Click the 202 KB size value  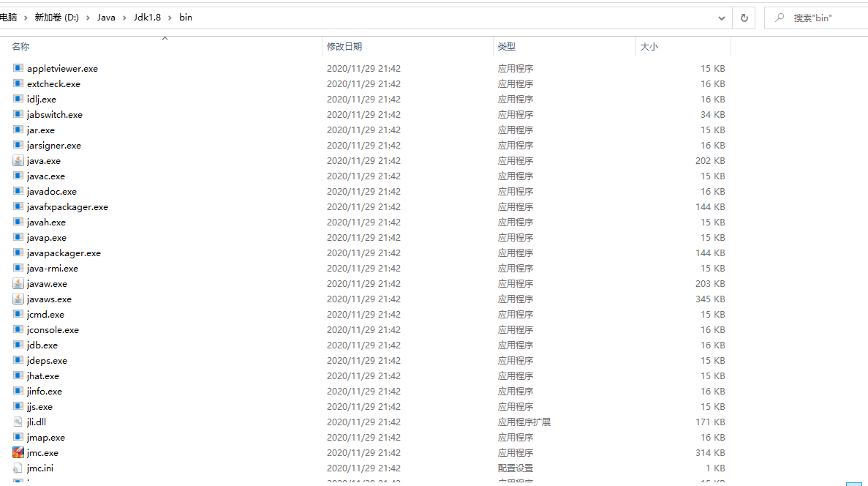710,161
